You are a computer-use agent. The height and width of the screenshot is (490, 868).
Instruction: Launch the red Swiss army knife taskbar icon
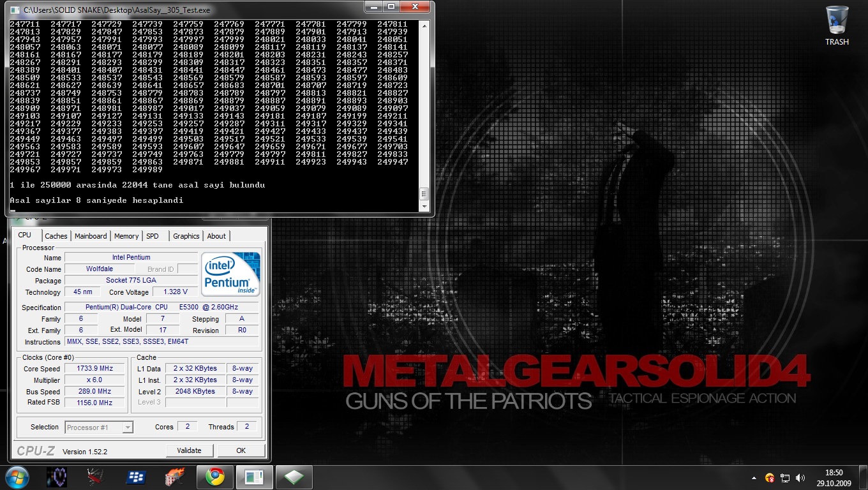tap(96, 477)
